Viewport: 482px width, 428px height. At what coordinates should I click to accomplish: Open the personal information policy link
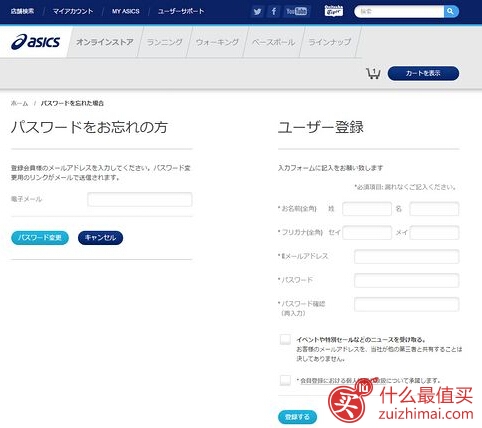[x=343, y=380]
